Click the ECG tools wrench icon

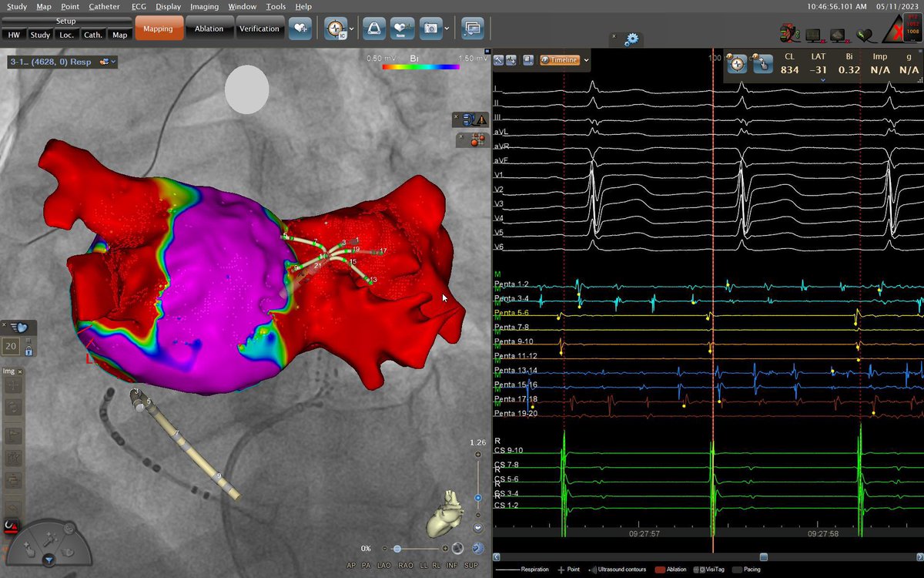pos(499,60)
